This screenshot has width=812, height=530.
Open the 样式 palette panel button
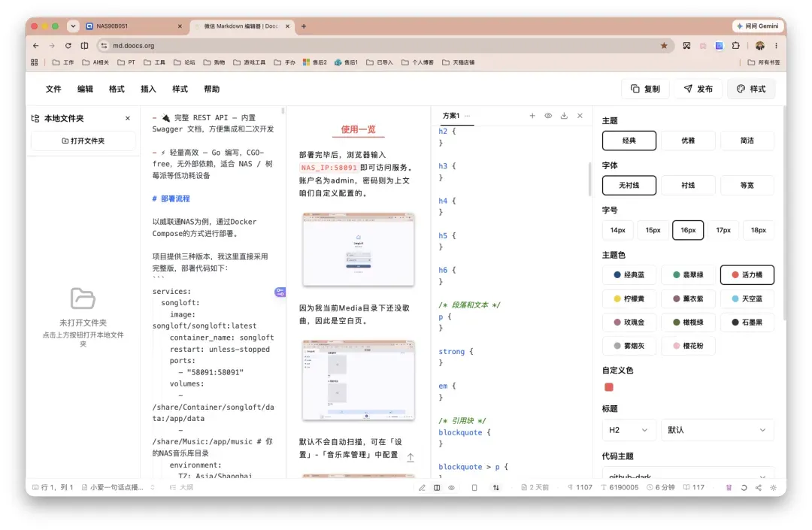tap(751, 89)
